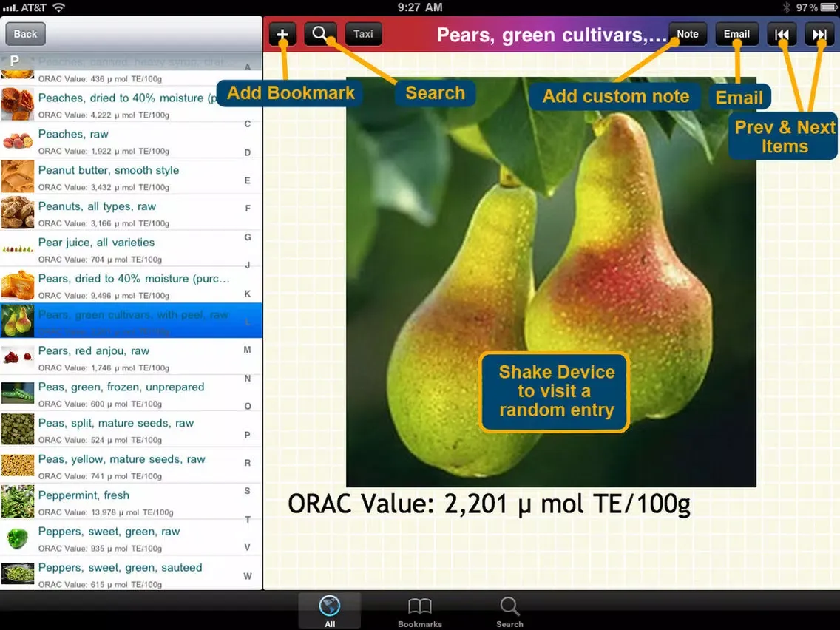Jump to letter E in index
The width and height of the screenshot is (840, 630).
point(248,180)
